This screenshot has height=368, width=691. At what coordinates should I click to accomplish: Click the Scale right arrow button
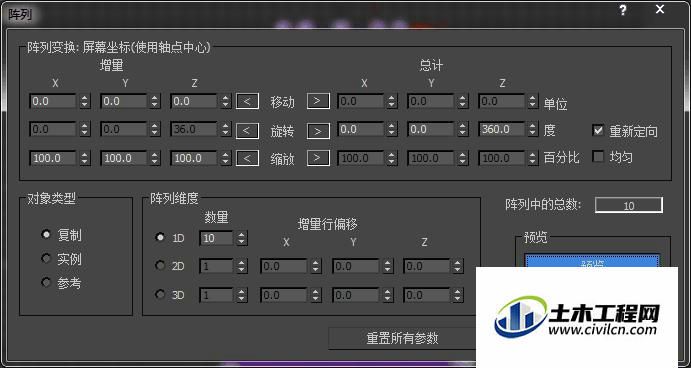[x=318, y=158]
